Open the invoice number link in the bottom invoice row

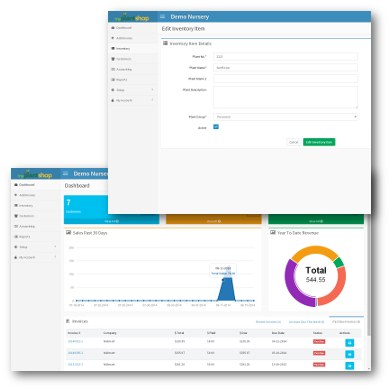tap(75, 365)
